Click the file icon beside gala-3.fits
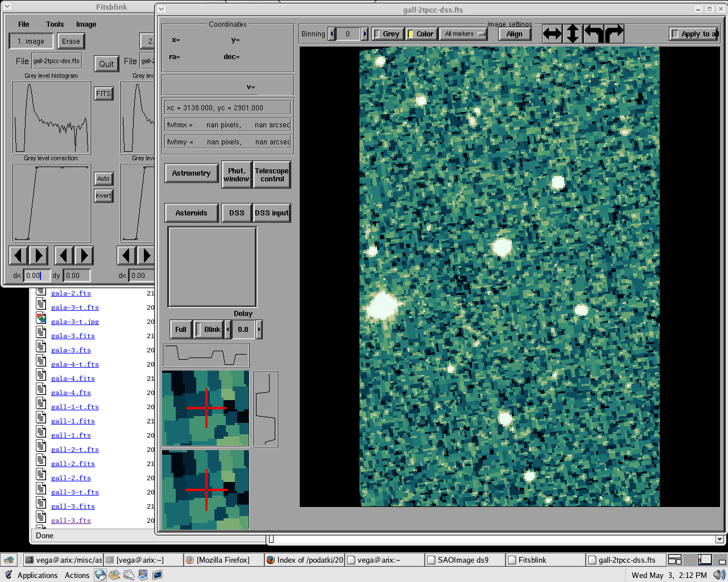Viewport: 728px width, 582px height. [41, 332]
